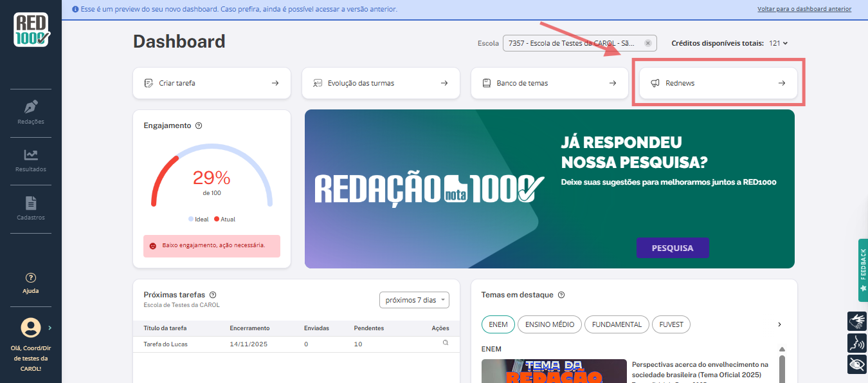Viewport: 868px width, 383px height.
Task: Open the Resultados chart icon
Action: point(31,154)
